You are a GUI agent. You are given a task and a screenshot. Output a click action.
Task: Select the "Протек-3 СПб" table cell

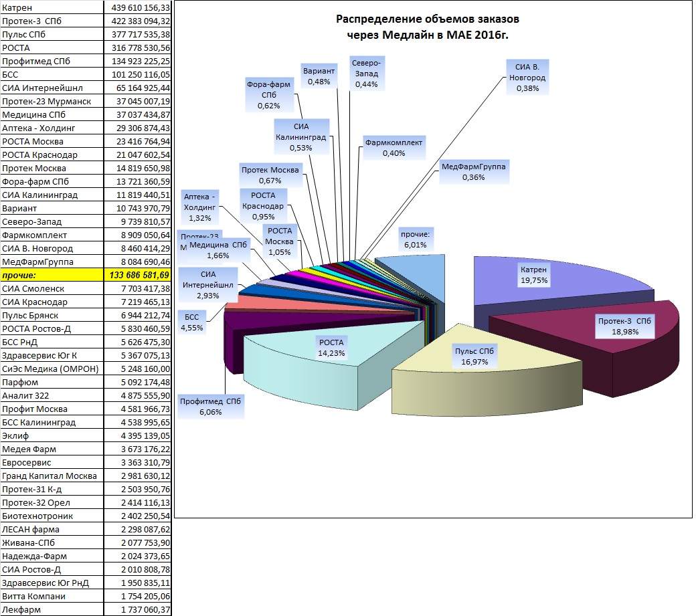(x=52, y=21)
